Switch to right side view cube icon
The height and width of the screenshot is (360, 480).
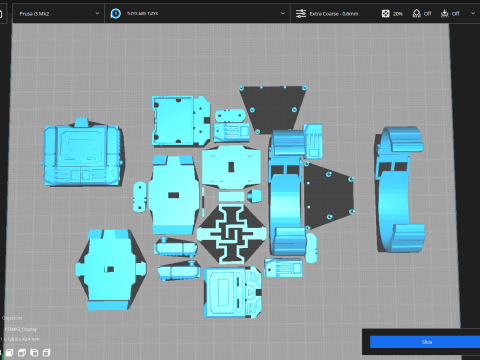[47, 353]
